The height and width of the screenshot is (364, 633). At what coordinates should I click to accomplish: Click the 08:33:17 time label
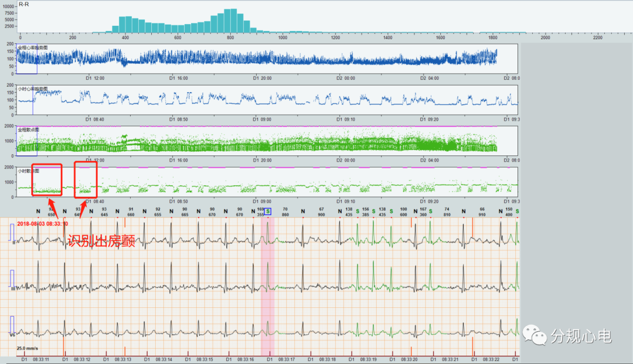coord(286,359)
